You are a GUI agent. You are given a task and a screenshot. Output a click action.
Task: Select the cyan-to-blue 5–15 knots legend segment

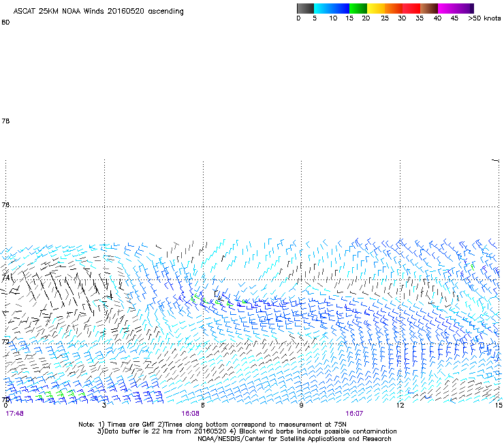[x=332, y=8]
